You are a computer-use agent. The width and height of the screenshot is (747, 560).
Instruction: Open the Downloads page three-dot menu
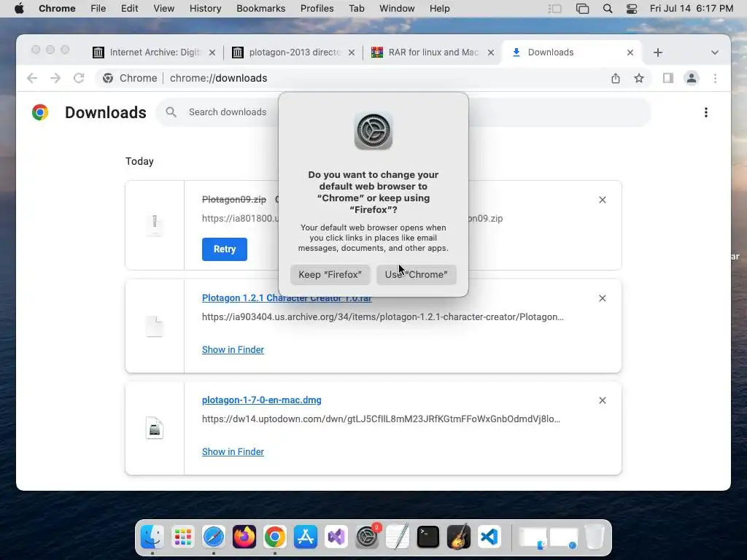coord(706,112)
